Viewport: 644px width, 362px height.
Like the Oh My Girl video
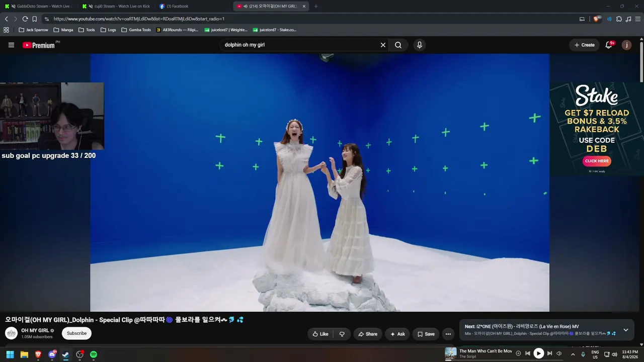tap(320, 334)
